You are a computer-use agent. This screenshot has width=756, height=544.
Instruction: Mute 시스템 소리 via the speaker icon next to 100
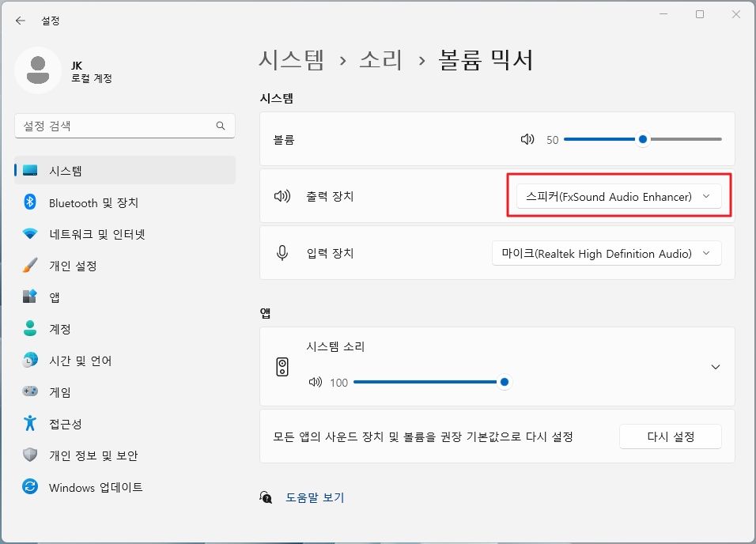coord(316,382)
